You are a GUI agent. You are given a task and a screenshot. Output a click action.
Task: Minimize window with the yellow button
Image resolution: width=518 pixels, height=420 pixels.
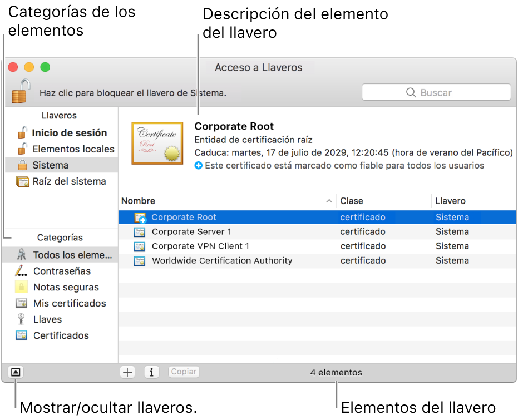[x=29, y=67]
